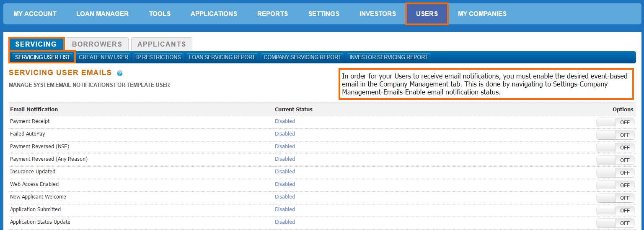Click the Email Notification column header
The image size is (644, 230).
34,109
